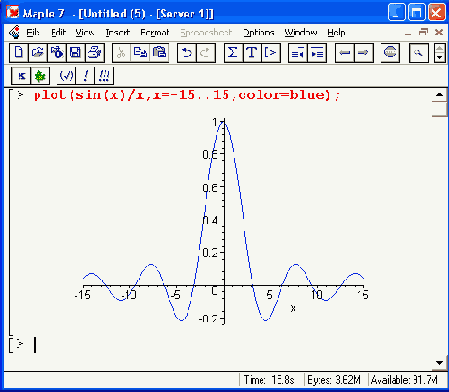449x392 pixels.
Task: Create a new worksheet with the blank page icon
Action: 19,53
